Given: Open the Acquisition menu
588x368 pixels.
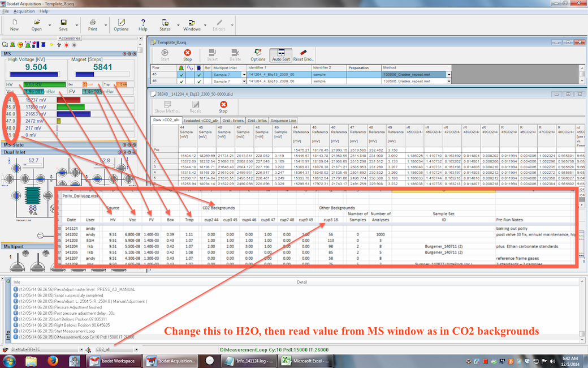Looking at the screenshot, I should click(x=24, y=11).
